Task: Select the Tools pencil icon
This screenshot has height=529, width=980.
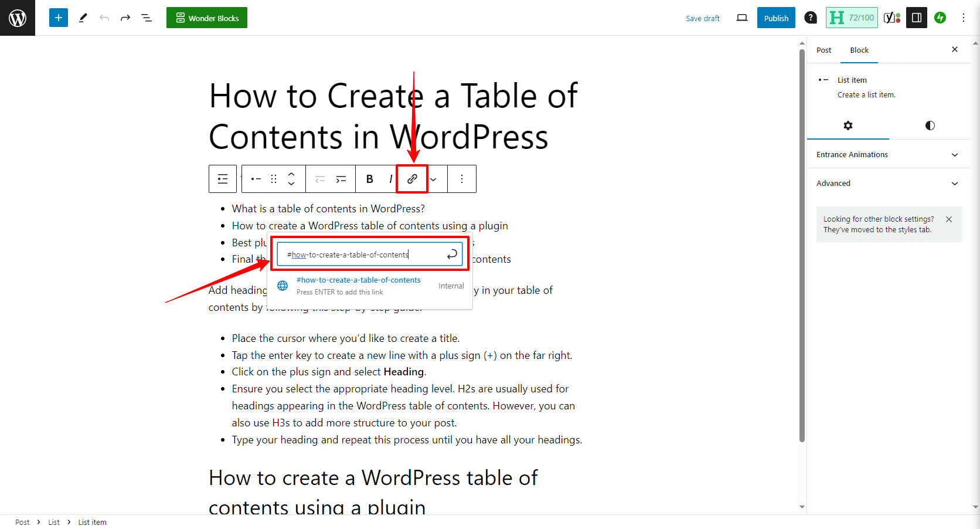Action: [83, 18]
